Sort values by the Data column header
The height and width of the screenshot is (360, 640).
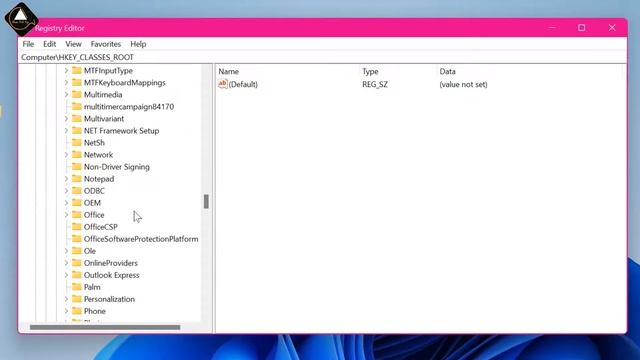(x=447, y=71)
